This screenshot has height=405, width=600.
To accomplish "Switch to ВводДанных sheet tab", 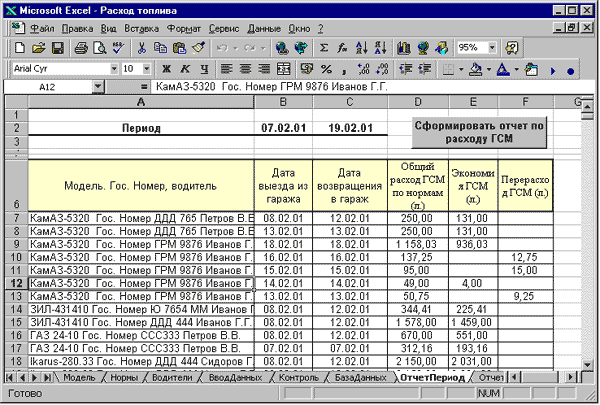I will pyautogui.click(x=235, y=377).
